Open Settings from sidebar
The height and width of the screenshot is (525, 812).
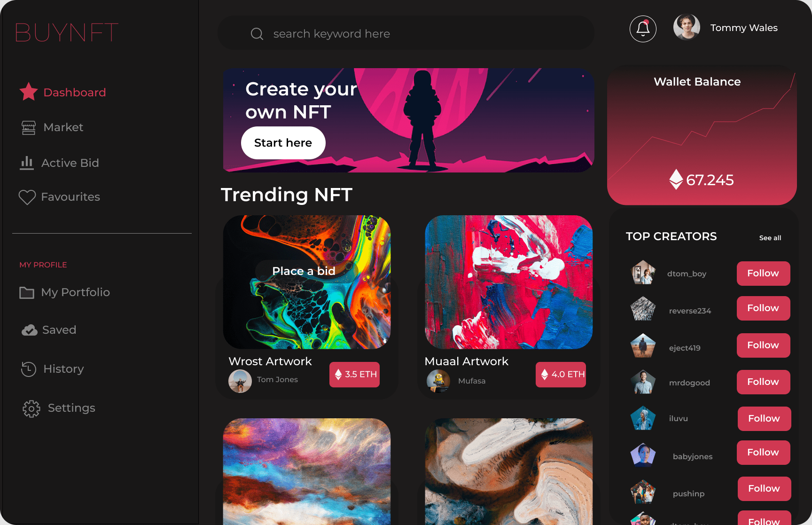tap(59, 408)
